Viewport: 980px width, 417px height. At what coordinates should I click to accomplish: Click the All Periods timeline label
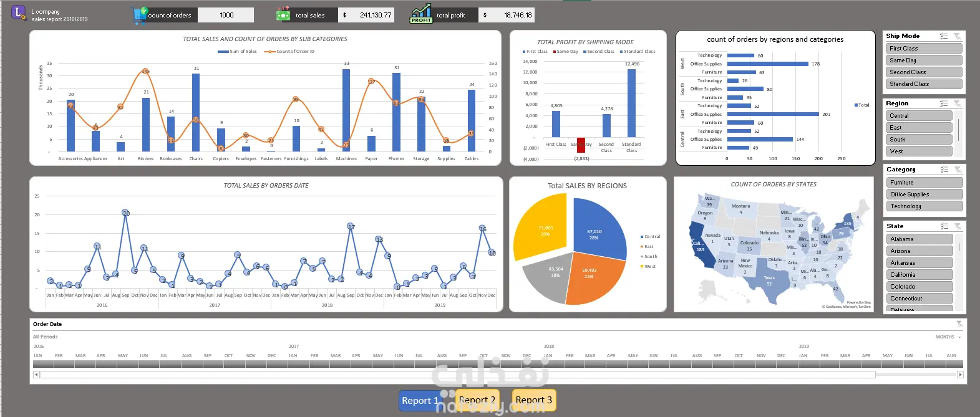point(46,337)
